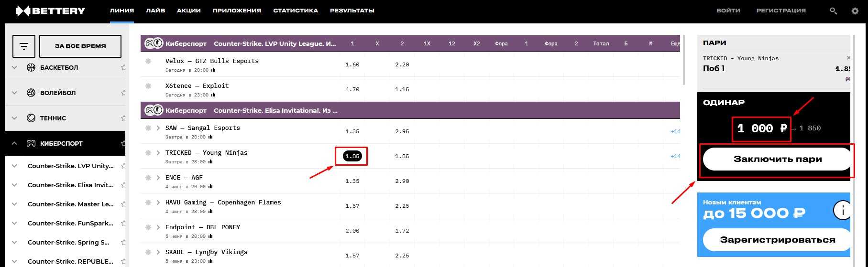Open the statistics bars icon for Velox – GTZ Bulls
868x267 pixels.
(x=213, y=70)
